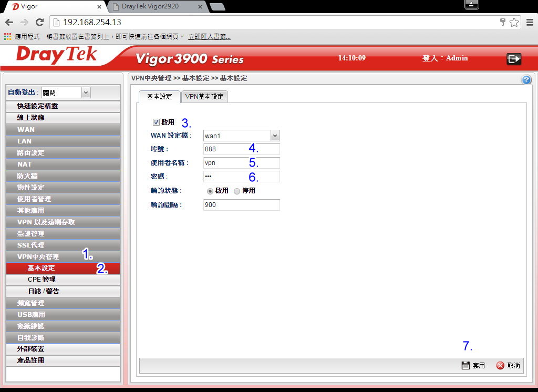The width and height of the screenshot is (538, 392).
Task: Close the DrayTek Vigor2920 browser tab
Action: pyautogui.click(x=200, y=6)
